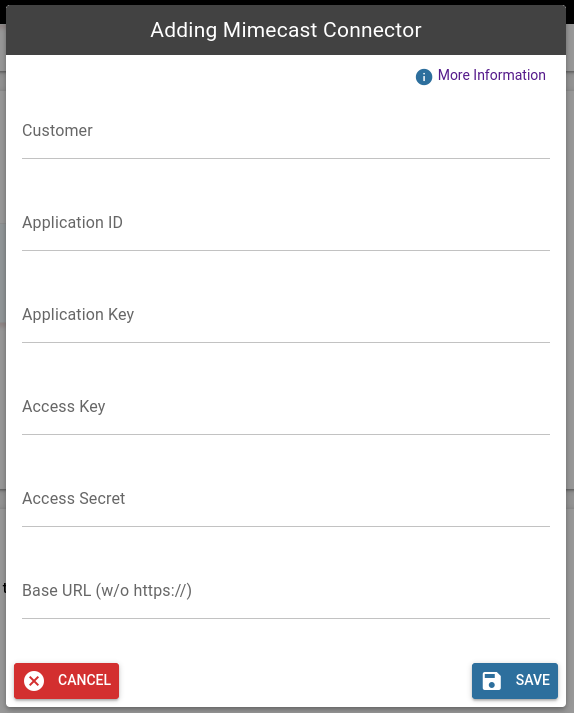Click the Application ID placeholder label
The height and width of the screenshot is (713, 574).
point(72,222)
